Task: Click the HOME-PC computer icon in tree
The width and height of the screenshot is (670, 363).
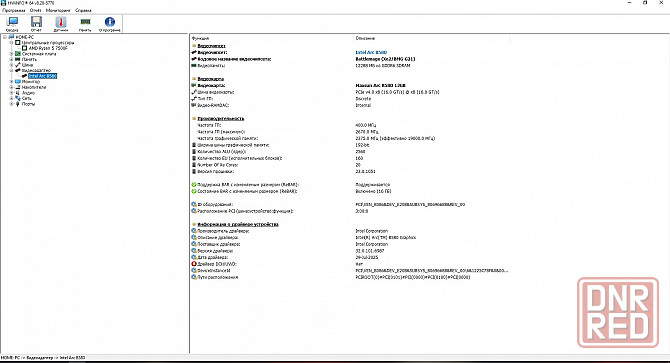Action: 12,37
